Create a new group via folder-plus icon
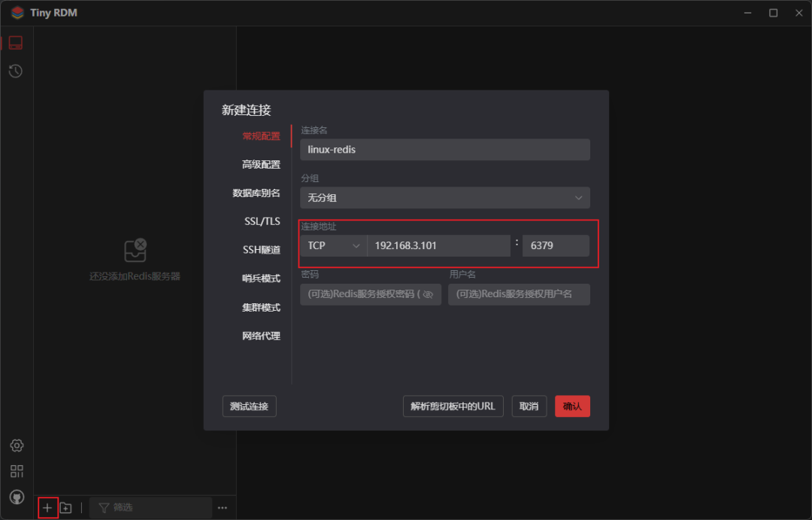This screenshot has height=520, width=812. (67, 507)
